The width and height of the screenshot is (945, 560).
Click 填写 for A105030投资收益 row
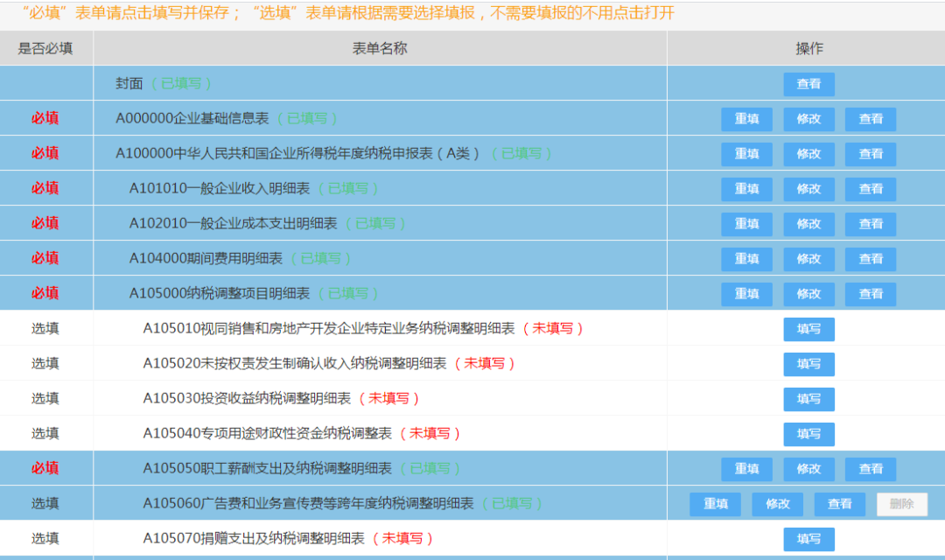pos(808,399)
